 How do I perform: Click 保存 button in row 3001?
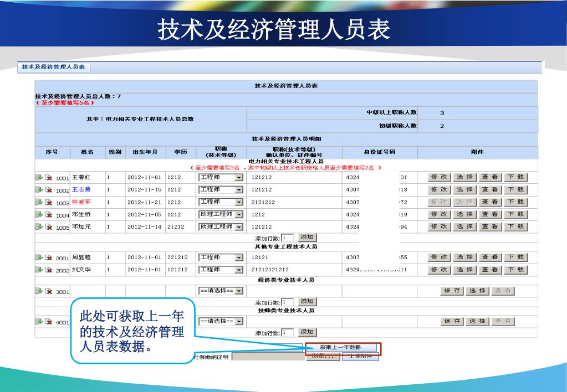pyautogui.click(x=452, y=291)
